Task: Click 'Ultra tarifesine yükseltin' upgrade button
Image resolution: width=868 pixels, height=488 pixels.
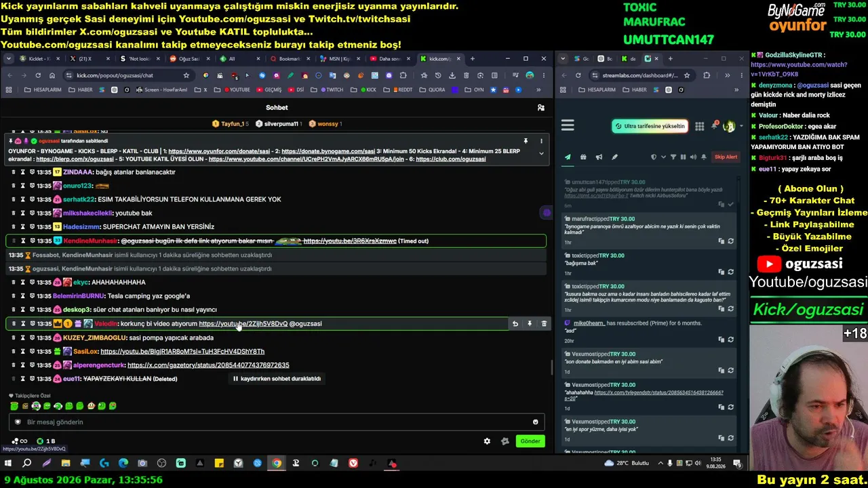Action: coord(650,126)
